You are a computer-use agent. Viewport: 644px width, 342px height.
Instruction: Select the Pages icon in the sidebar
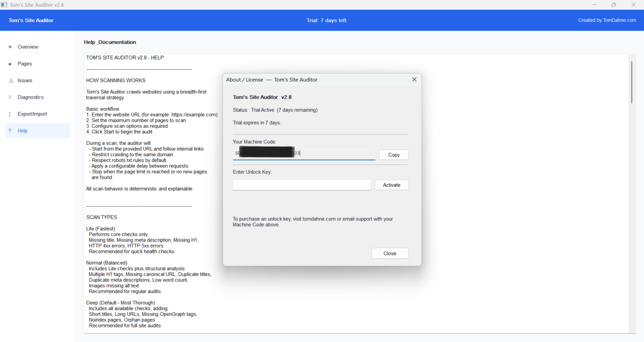(10, 63)
